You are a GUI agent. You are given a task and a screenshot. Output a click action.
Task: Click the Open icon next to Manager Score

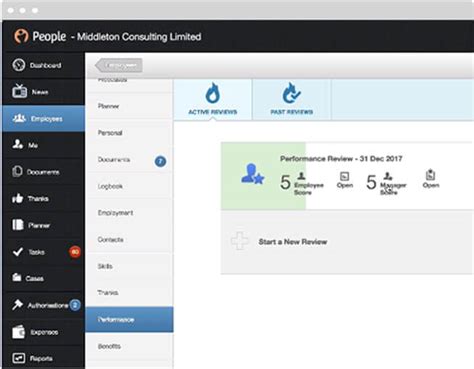pos(430,175)
